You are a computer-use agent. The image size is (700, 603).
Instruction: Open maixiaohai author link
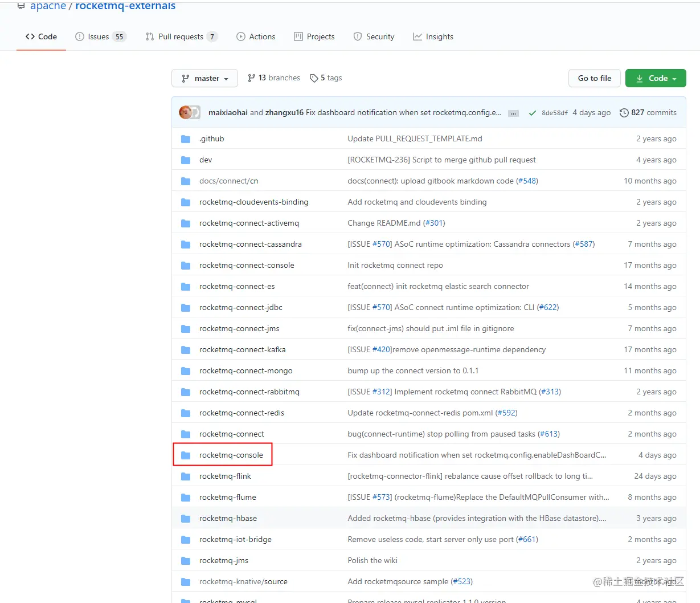pyautogui.click(x=228, y=113)
